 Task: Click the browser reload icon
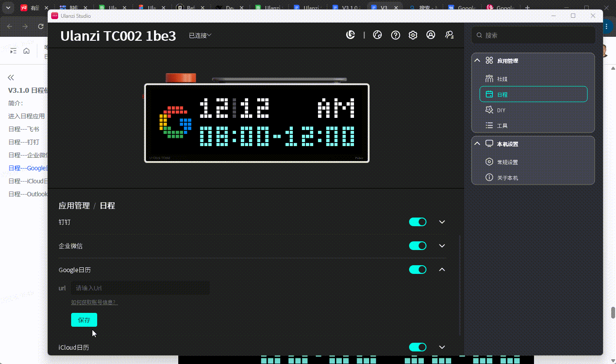tap(41, 26)
